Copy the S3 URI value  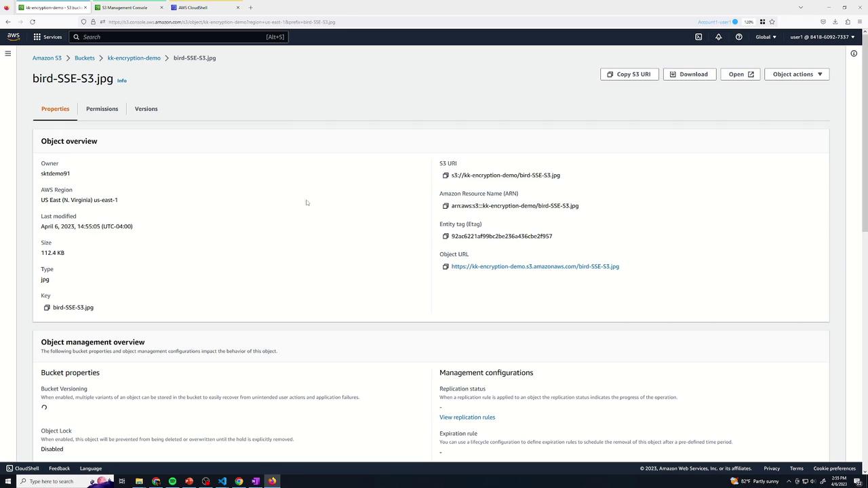(x=446, y=176)
